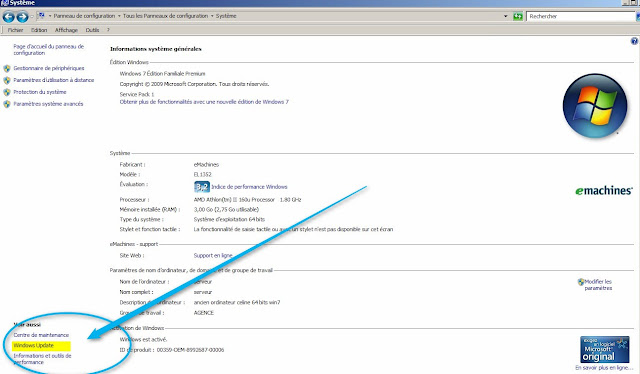The height and width of the screenshot is (374, 640).
Task: Go back with the Back arrow button
Action: (x=9, y=17)
